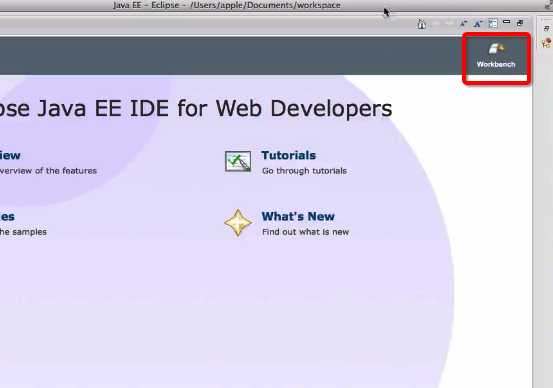
Task: Open the Tutorials link
Action: (288, 155)
